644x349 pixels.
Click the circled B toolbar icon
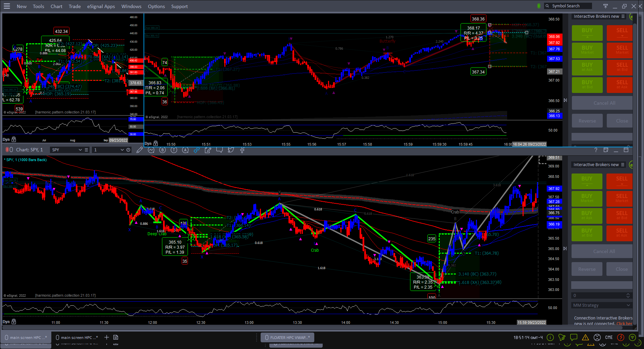click(163, 150)
